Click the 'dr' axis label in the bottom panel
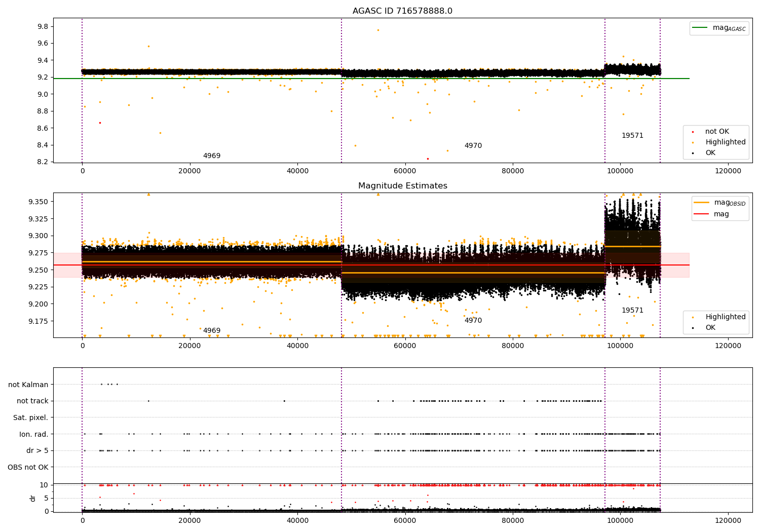 pos(33,498)
